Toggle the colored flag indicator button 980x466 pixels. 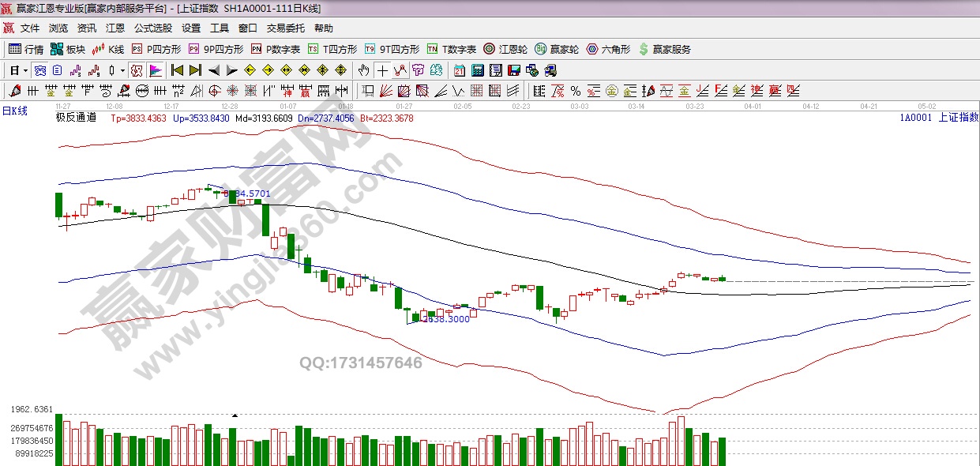tap(156, 70)
